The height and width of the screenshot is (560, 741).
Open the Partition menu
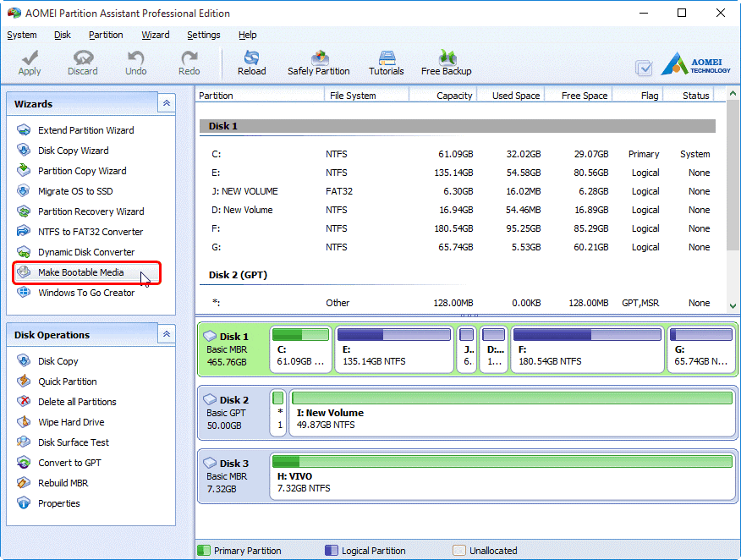[106, 35]
